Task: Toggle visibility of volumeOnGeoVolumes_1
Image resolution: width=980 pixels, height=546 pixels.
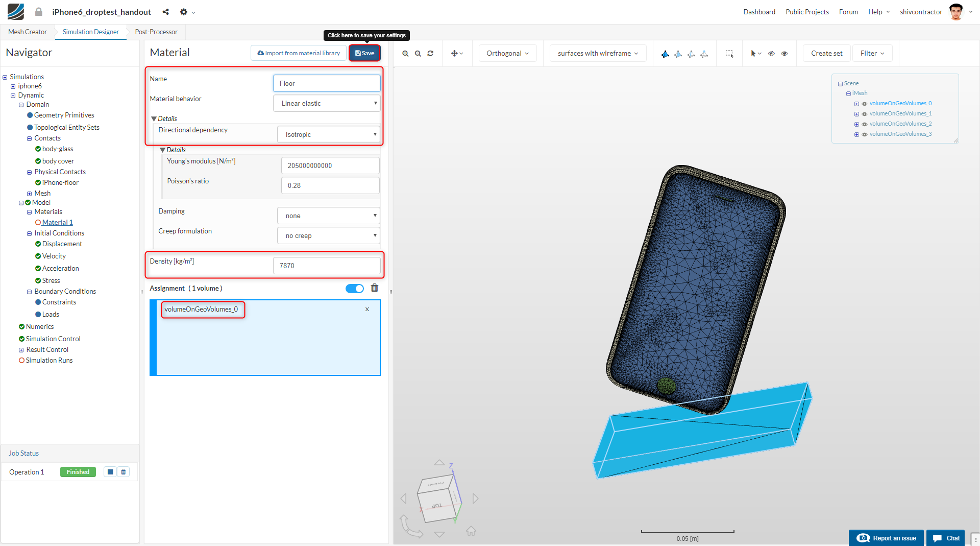Action: [x=865, y=114]
